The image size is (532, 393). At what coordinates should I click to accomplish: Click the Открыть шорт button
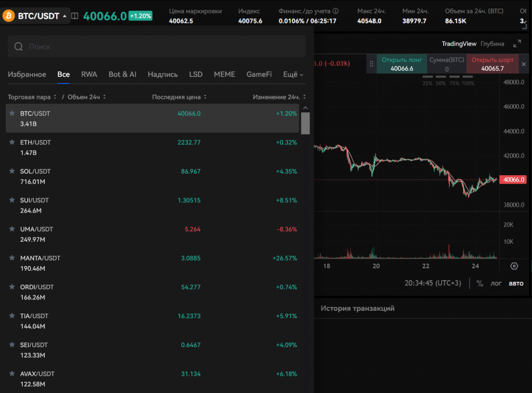(492, 64)
